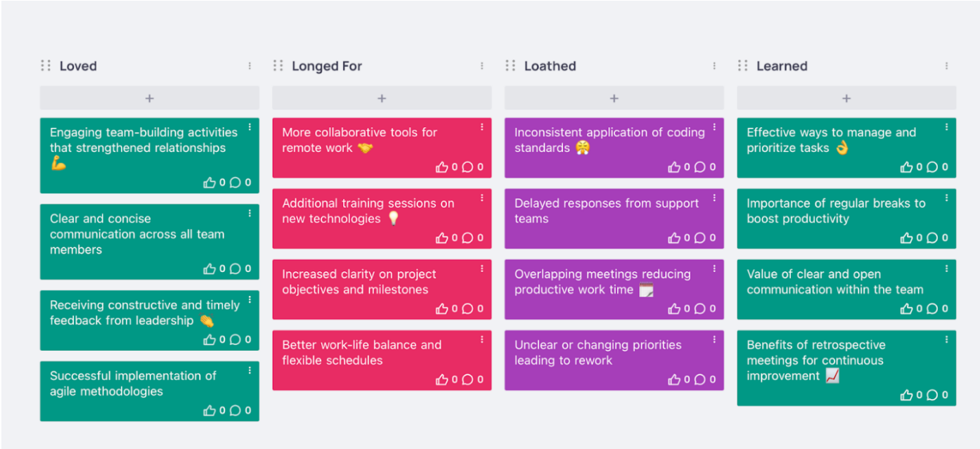This screenshot has width=980, height=449.
Task: Open card menu for 'Overlapping meetings' card
Action: 714,268
